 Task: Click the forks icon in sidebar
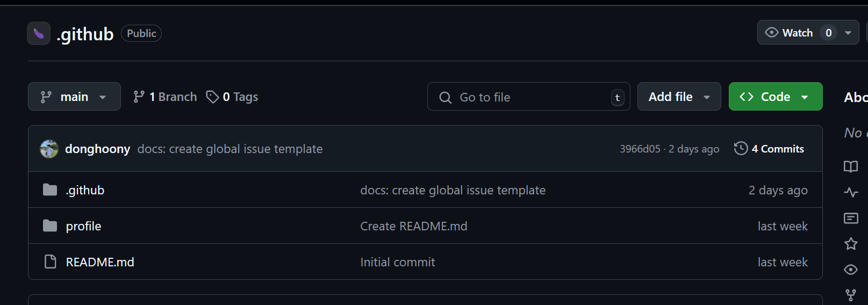click(851, 295)
